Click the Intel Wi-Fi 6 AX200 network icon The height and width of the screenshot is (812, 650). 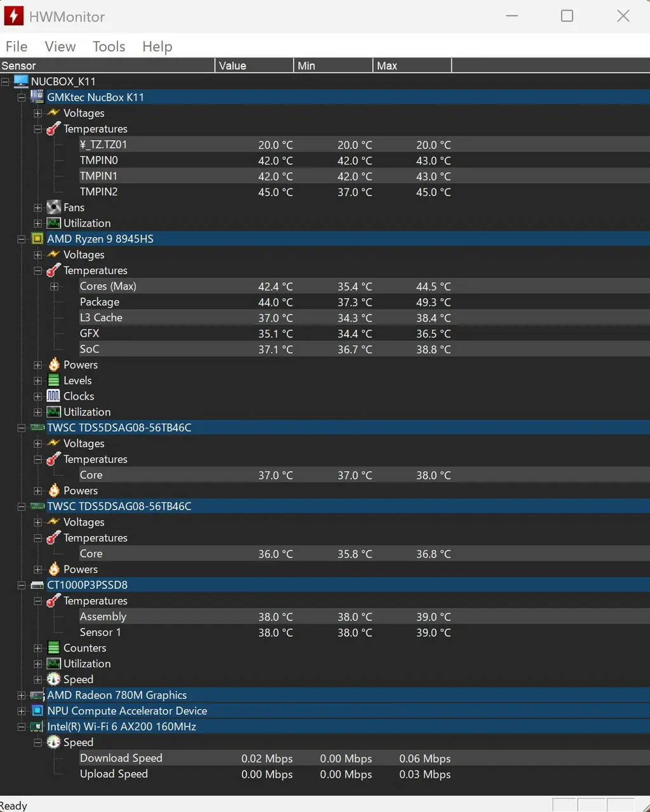tap(37, 727)
